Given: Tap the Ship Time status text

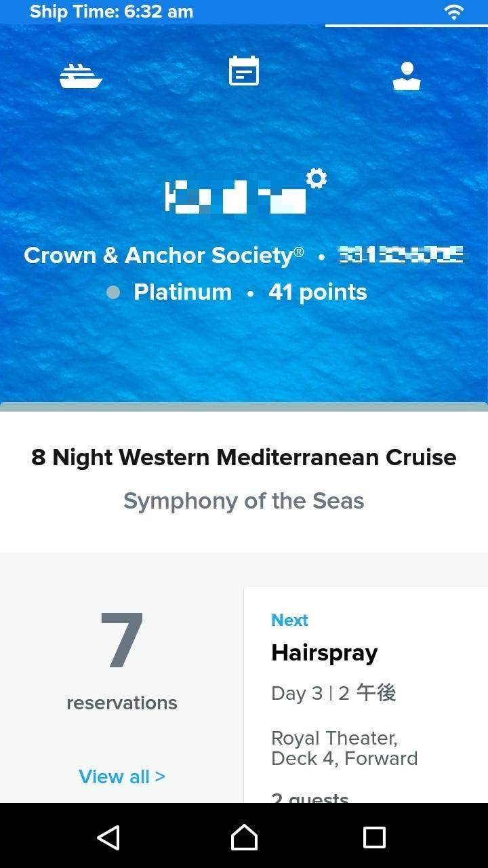Looking at the screenshot, I should (x=112, y=12).
